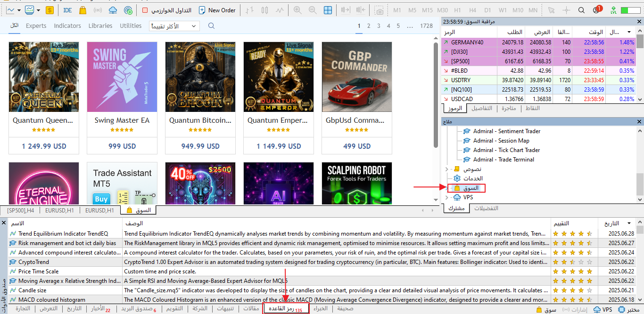Select the MN timeframe
This screenshot has height=314, width=644.
[x=533, y=10]
